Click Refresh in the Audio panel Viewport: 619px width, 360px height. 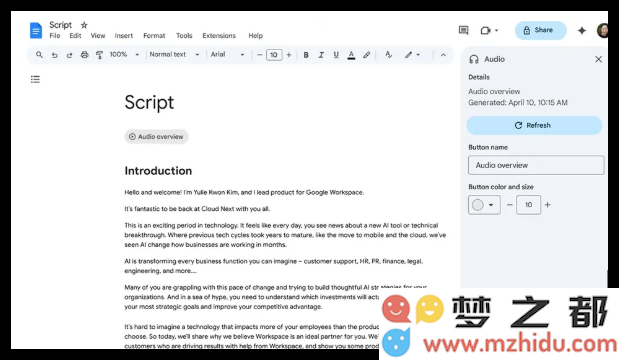(534, 125)
